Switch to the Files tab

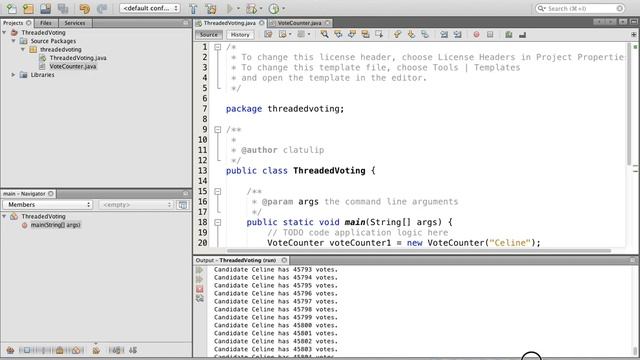(x=46, y=23)
